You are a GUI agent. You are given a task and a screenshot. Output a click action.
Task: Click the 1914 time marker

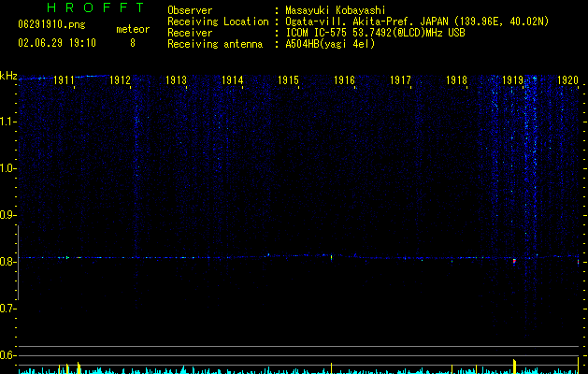(x=233, y=80)
